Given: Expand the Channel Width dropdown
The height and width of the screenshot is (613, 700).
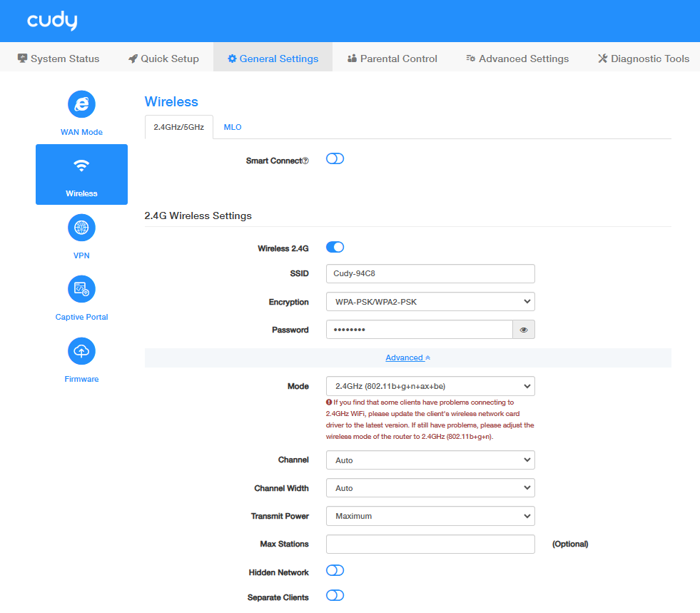Looking at the screenshot, I should [x=430, y=488].
